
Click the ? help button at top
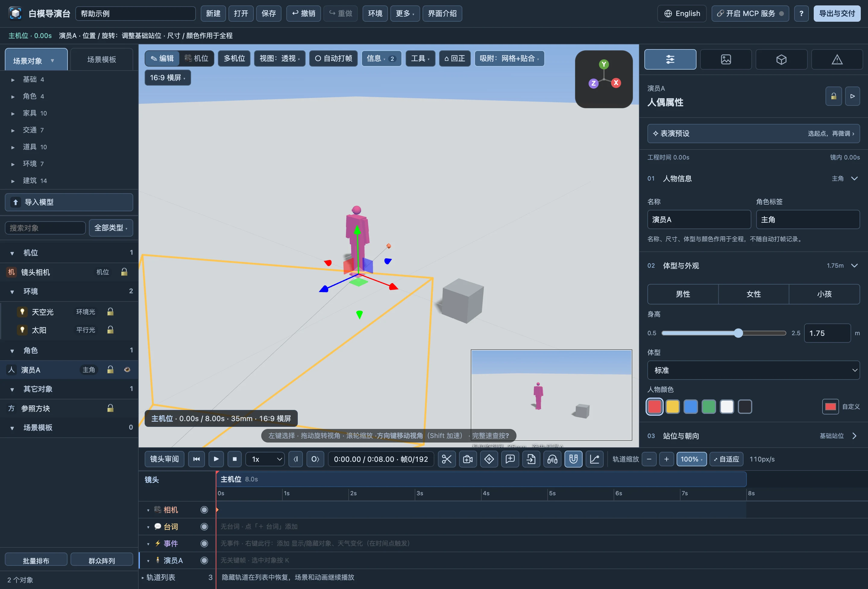[801, 14]
